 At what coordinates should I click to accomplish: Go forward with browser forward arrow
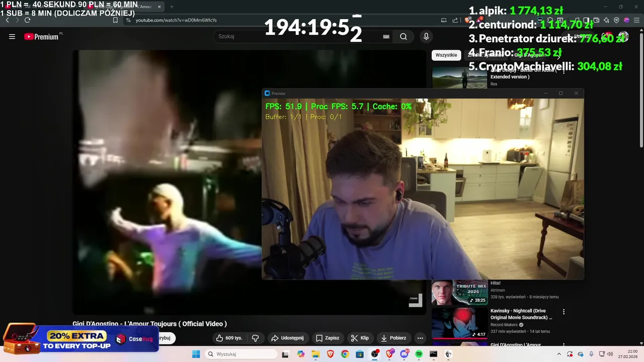pos(17,20)
